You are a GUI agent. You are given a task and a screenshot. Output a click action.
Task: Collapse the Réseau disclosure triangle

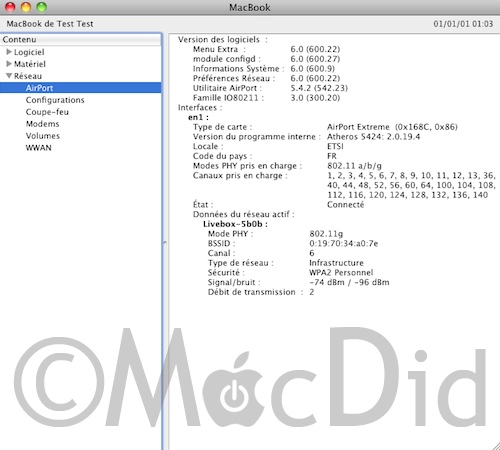click(x=9, y=76)
